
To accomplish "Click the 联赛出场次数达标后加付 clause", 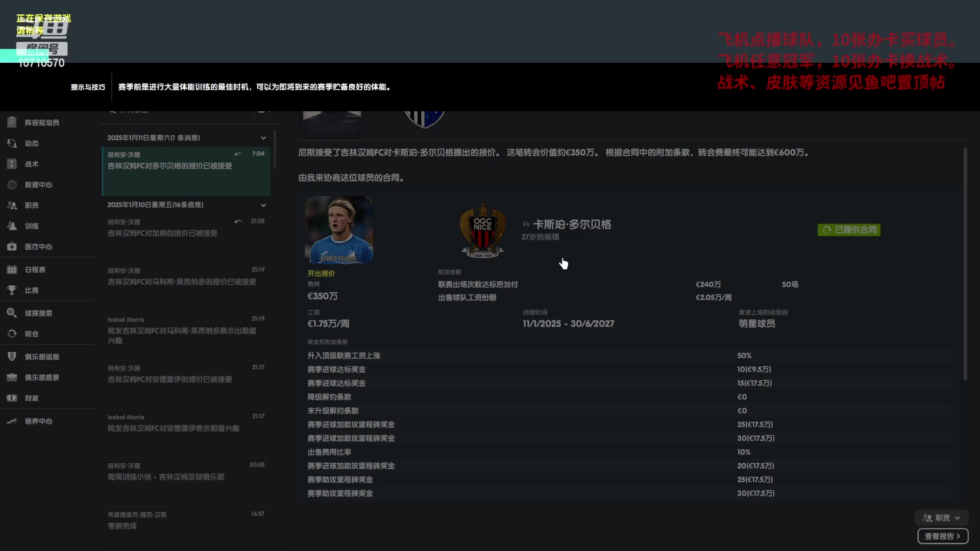I will [x=478, y=284].
